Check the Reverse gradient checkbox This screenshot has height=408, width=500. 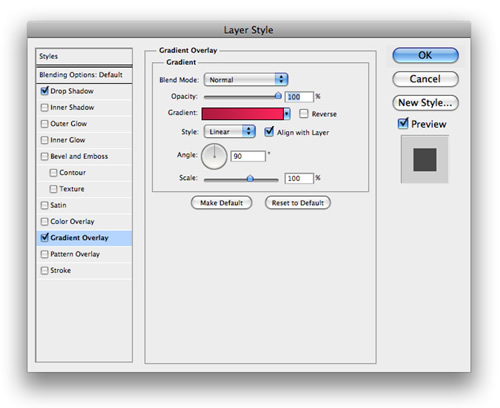tap(303, 114)
